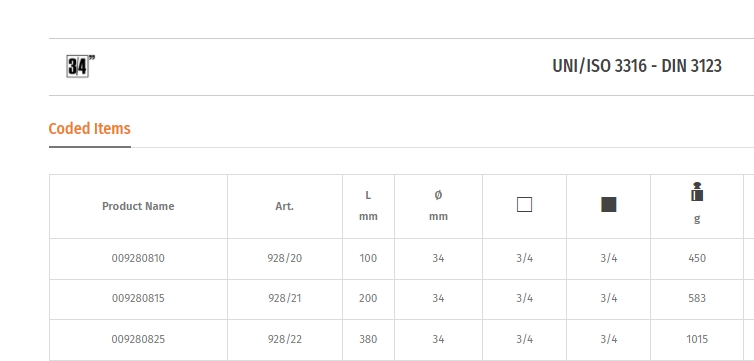The image size is (754, 361).
Task: Select product code 009280825
Action: coord(138,339)
